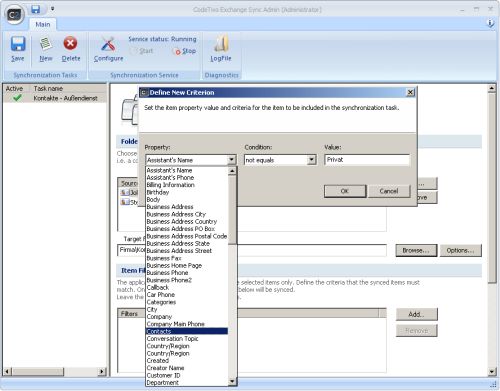
Task: Click the task list scroll right arrow
Action: click(102, 371)
